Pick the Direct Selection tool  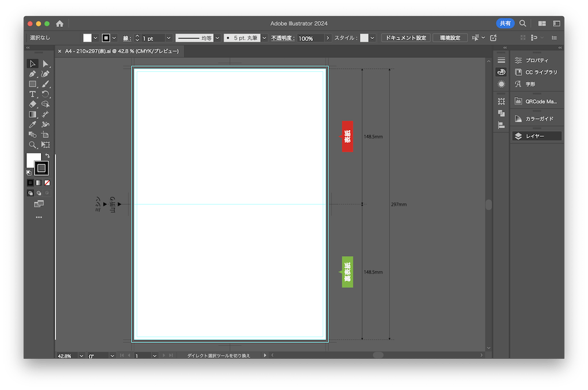tap(45, 63)
